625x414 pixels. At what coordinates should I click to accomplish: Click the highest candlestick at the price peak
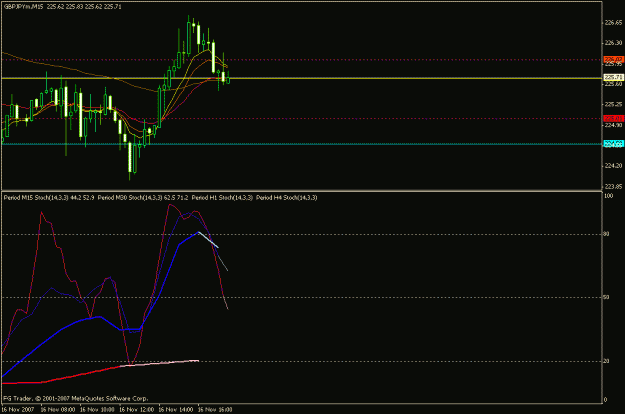click(189, 36)
